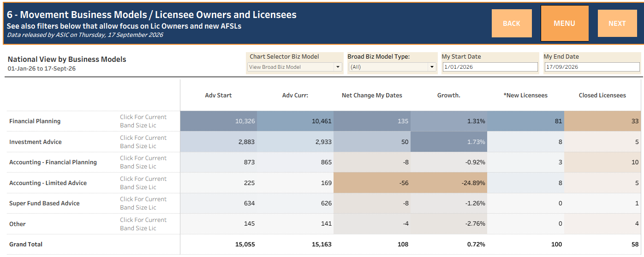Click the Accounting - Limited Advice 'Click For Current Band Size Lic' link
This screenshot has width=644, height=257.
(143, 183)
